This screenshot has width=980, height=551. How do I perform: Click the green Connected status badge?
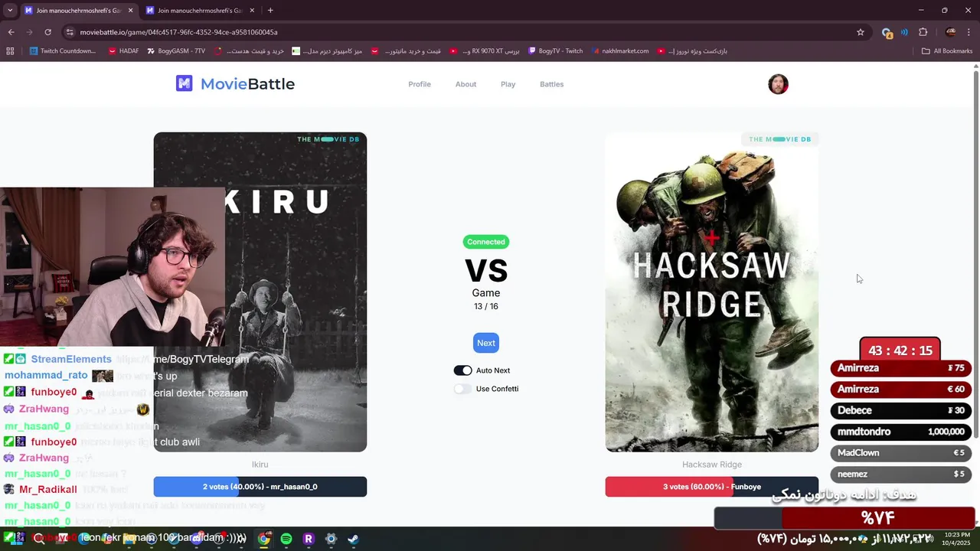pyautogui.click(x=486, y=242)
